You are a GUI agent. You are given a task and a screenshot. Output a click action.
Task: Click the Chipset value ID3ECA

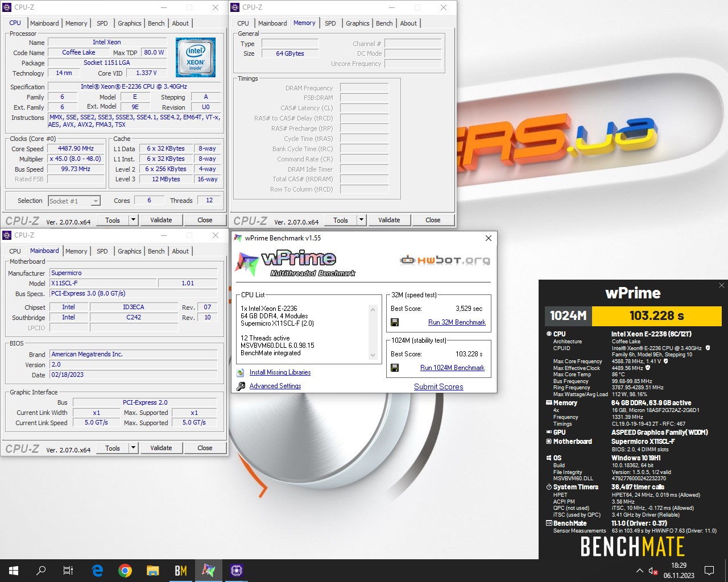point(134,307)
